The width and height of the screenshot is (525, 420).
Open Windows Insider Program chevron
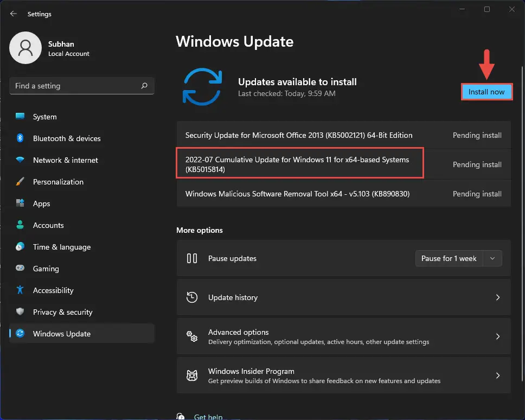(497, 376)
